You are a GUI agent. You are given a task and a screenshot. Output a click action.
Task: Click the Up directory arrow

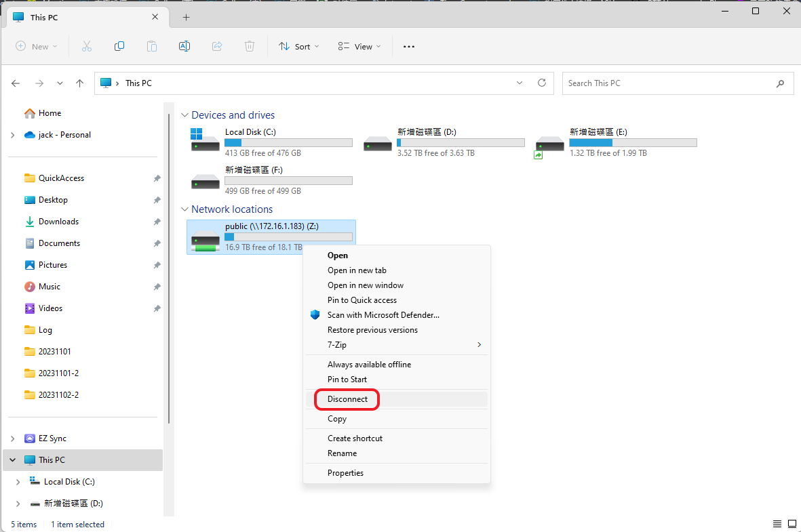(x=80, y=83)
